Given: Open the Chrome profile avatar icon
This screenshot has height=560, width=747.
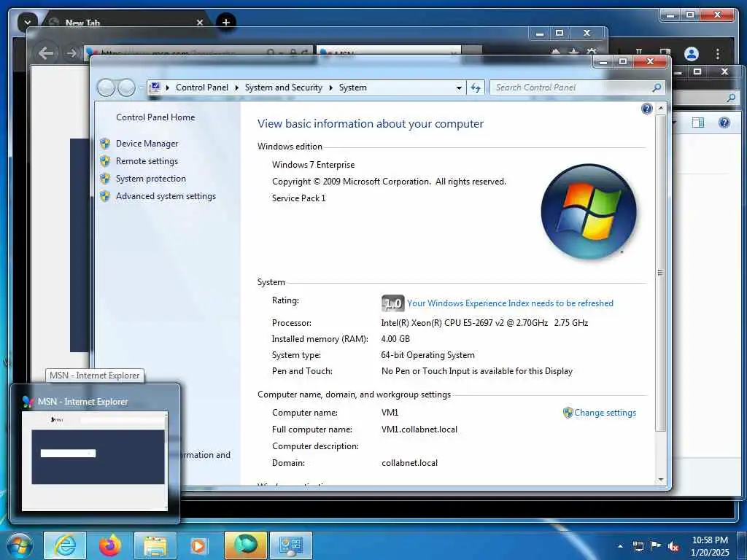Looking at the screenshot, I should coord(692,54).
